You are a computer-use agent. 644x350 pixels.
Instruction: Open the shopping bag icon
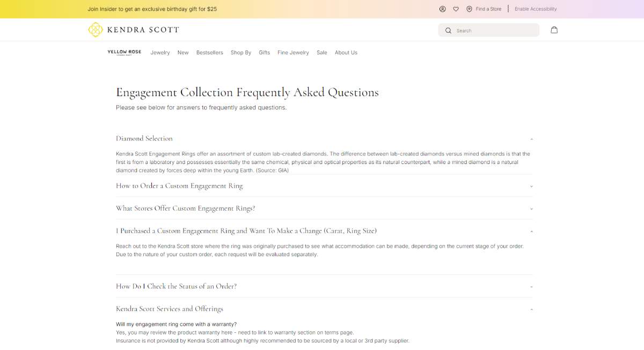pos(554,30)
